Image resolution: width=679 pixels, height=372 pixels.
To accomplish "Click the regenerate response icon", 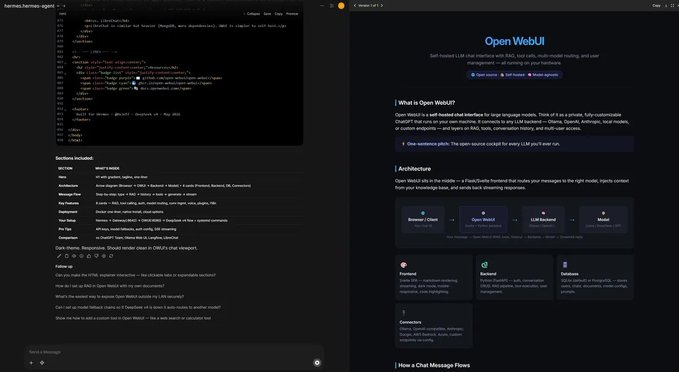I will (111, 256).
